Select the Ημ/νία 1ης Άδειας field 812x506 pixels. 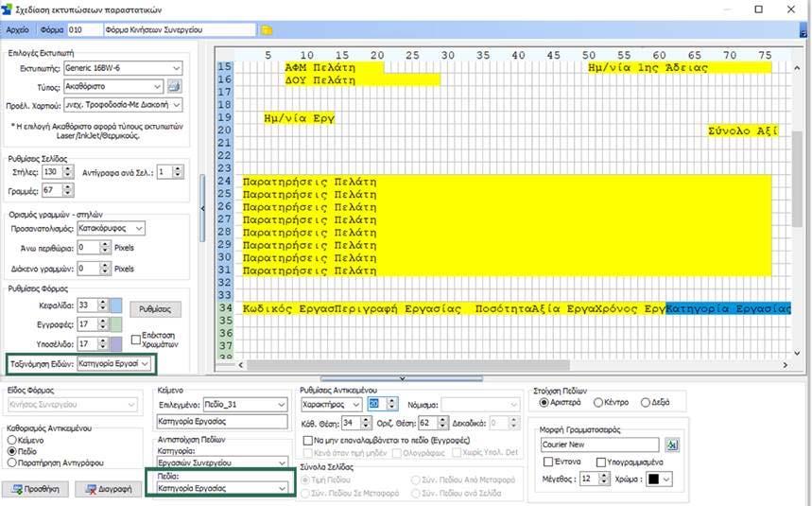[x=680, y=68]
